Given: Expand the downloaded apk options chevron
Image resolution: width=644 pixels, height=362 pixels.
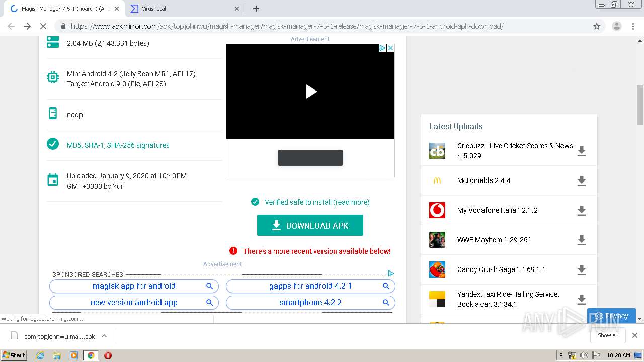Looking at the screenshot, I should coord(104,336).
